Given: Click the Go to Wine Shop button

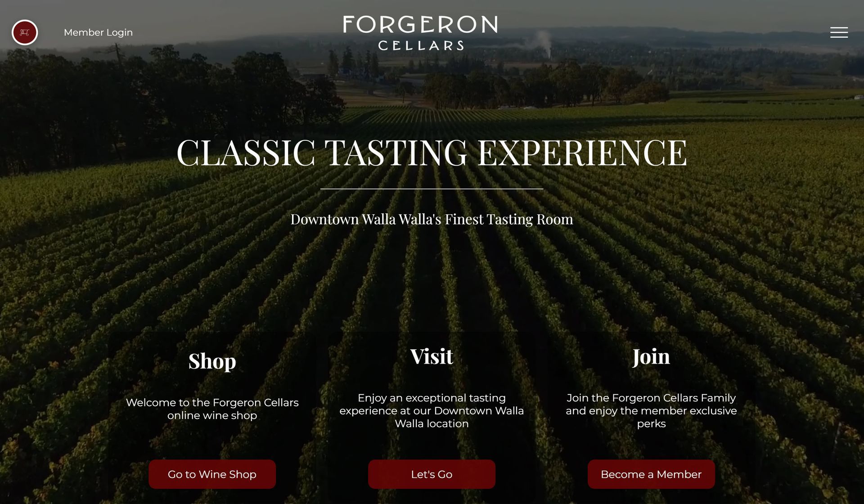Looking at the screenshot, I should pyautogui.click(x=212, y=474).
